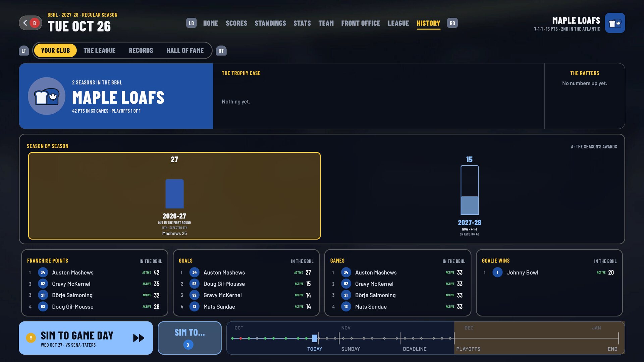Click the large Maple Loafs club crest
Screen dimensions: 644x362
(x=47, y=96)
